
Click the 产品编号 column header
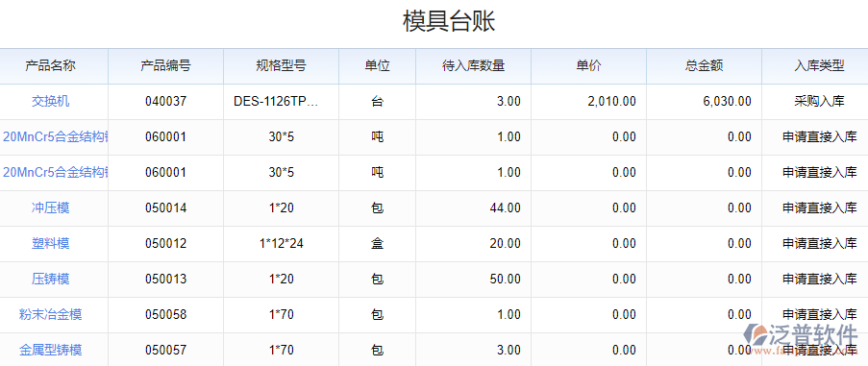tap(165, 65)
